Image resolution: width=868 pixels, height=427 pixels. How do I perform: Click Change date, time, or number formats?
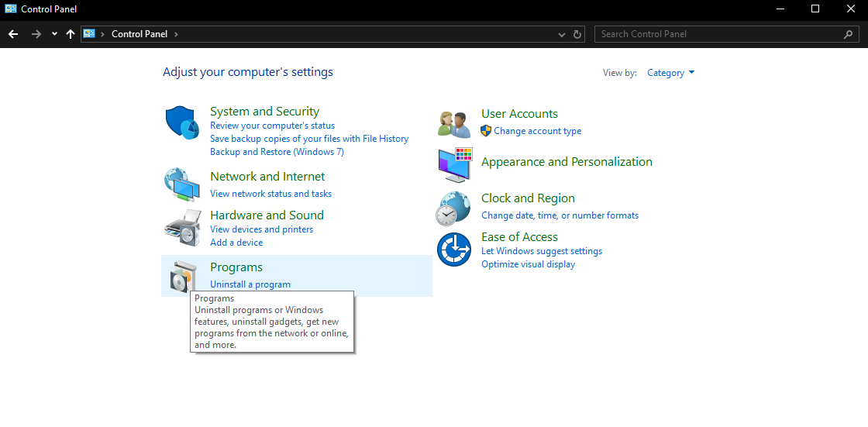point(560,215)
